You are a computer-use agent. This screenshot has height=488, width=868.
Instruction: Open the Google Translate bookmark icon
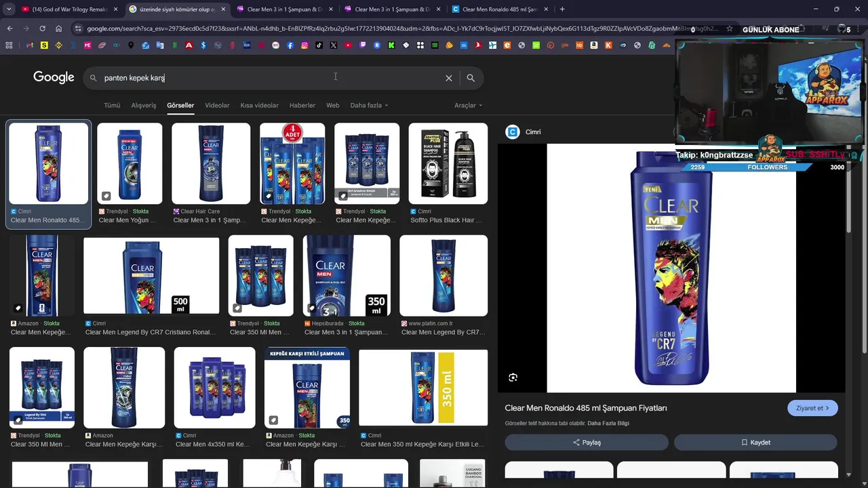pos(160,45)
